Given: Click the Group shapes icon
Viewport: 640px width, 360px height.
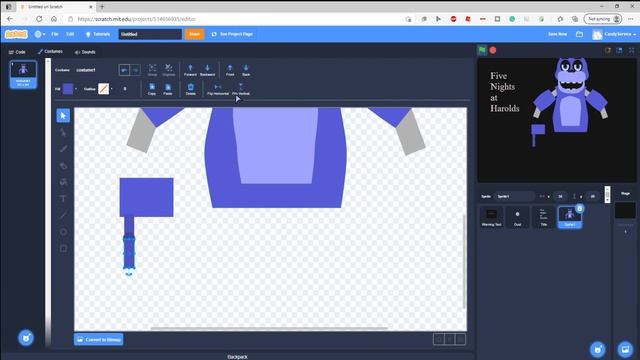Looking at the screenshot, I should tap(152, 70).
